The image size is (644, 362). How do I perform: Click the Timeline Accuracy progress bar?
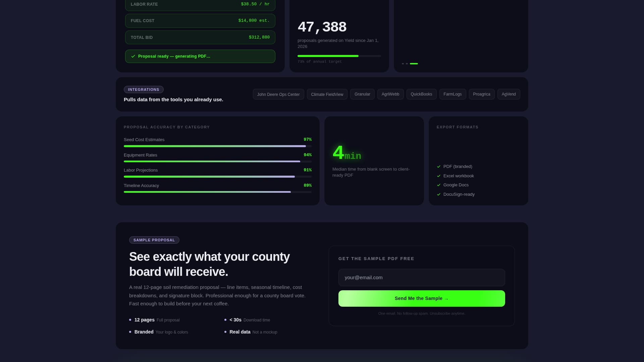[218, 192]
